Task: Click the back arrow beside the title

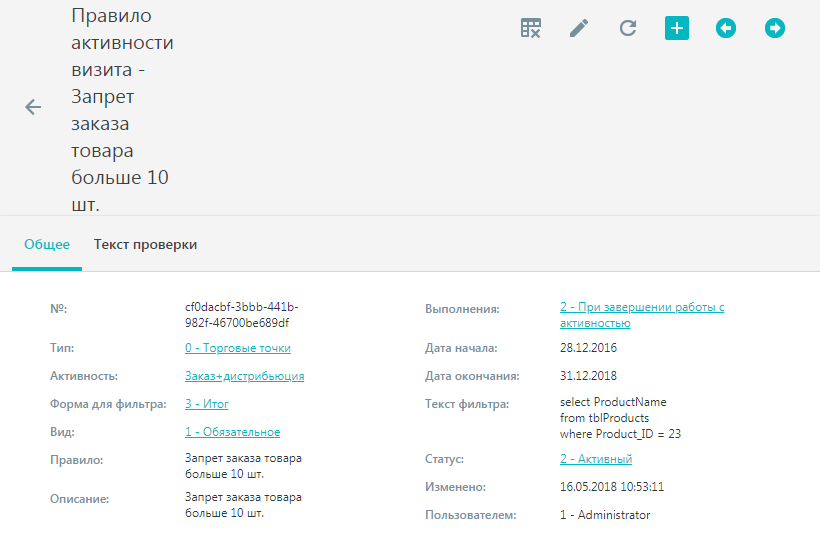Action: [x=33, y=107]
